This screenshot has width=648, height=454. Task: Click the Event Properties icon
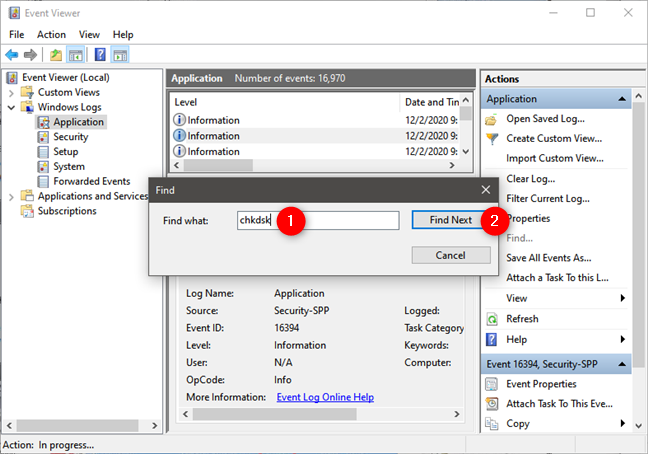coord(491,384)
